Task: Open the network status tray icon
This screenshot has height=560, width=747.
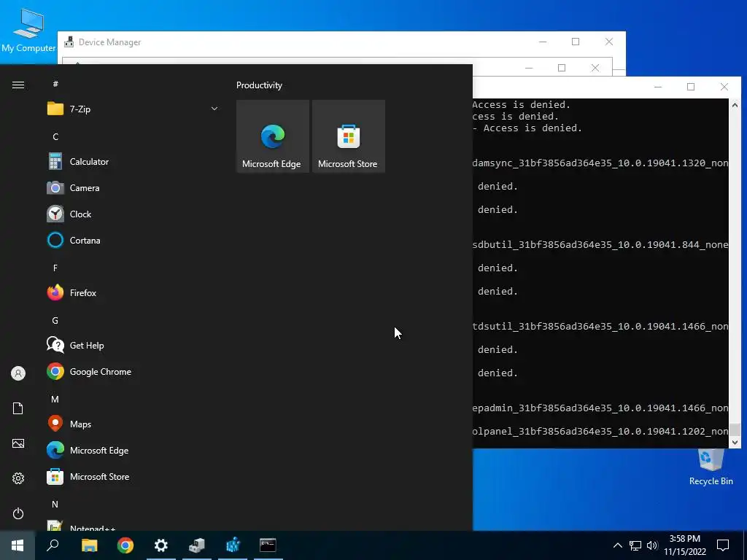Action: 635,545
